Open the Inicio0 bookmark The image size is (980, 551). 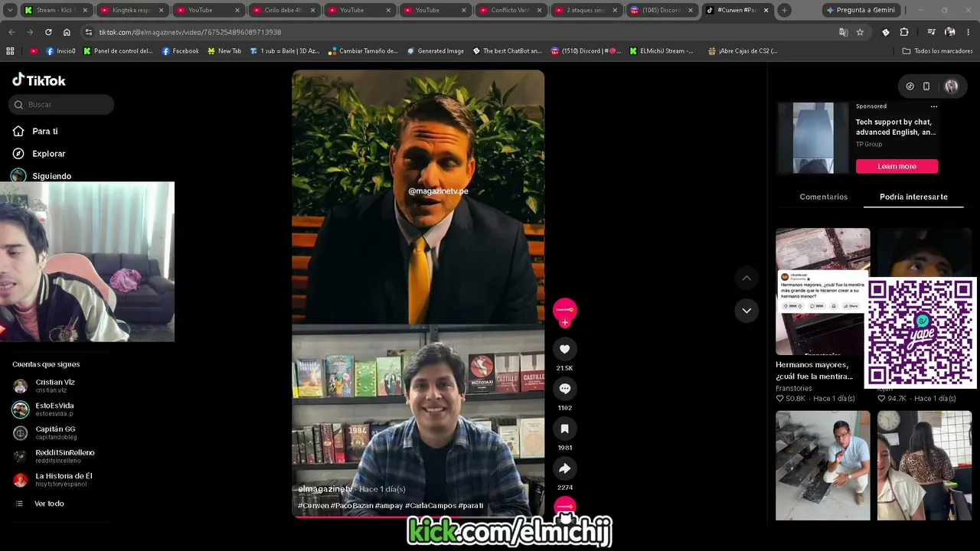click(61, 51)
